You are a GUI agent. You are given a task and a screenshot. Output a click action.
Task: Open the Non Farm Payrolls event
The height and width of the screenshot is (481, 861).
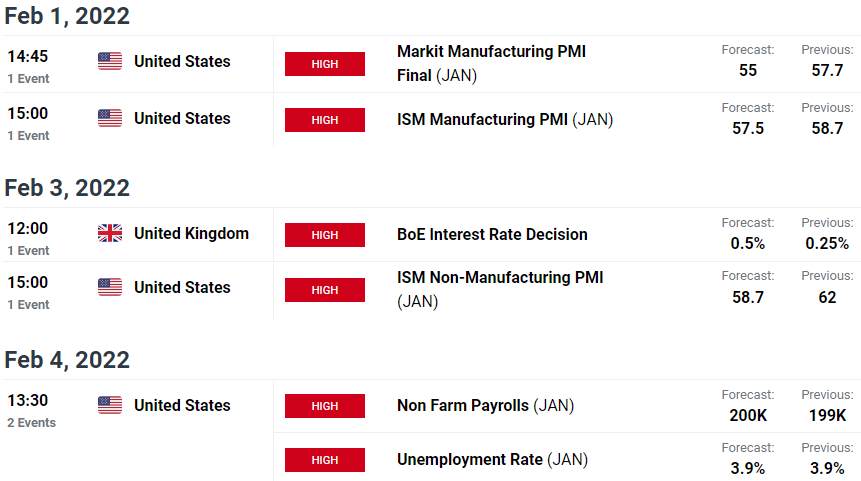(485, 405)
